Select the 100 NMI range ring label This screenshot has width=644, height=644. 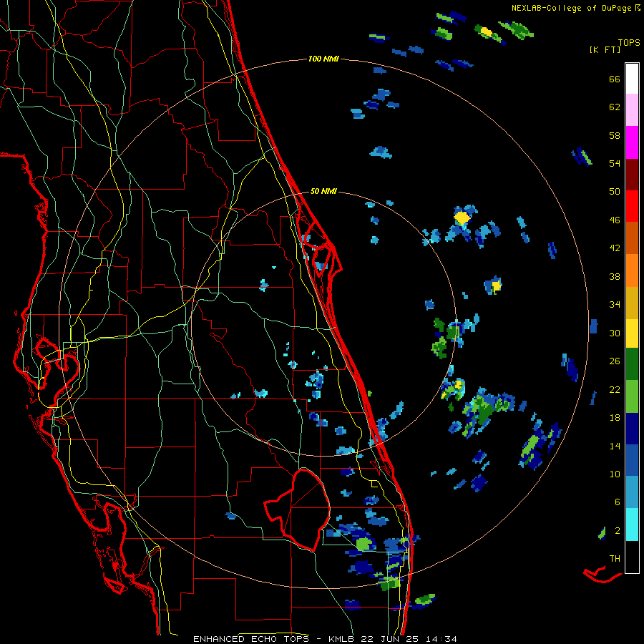(323, 59)
